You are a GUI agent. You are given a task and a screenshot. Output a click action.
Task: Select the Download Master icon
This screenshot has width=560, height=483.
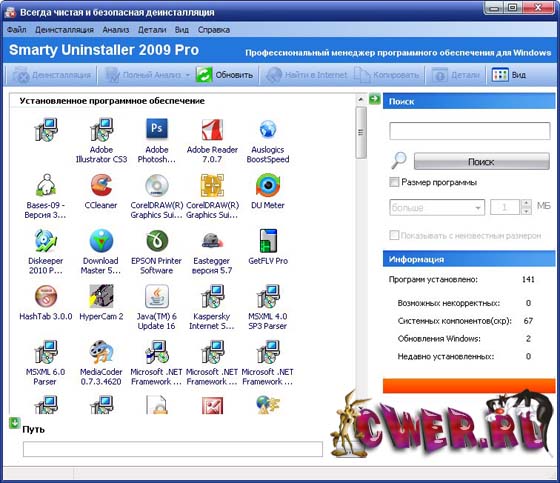[101, 240]
